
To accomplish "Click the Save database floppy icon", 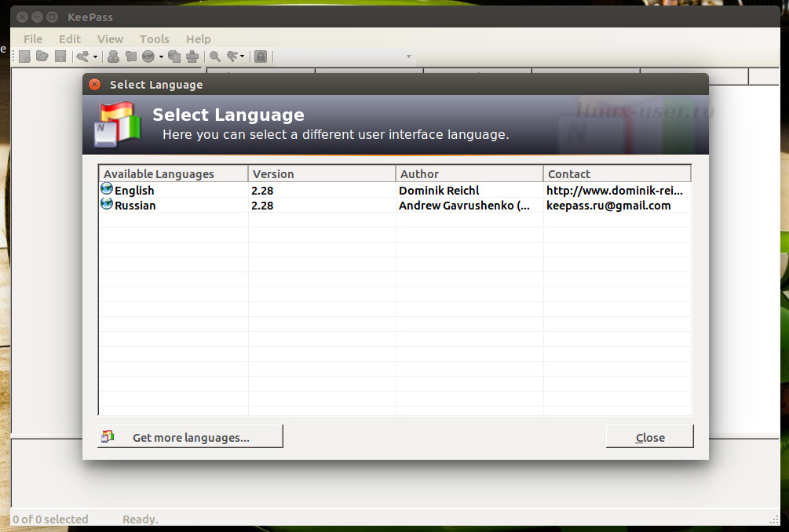I will tap(60, 56).
